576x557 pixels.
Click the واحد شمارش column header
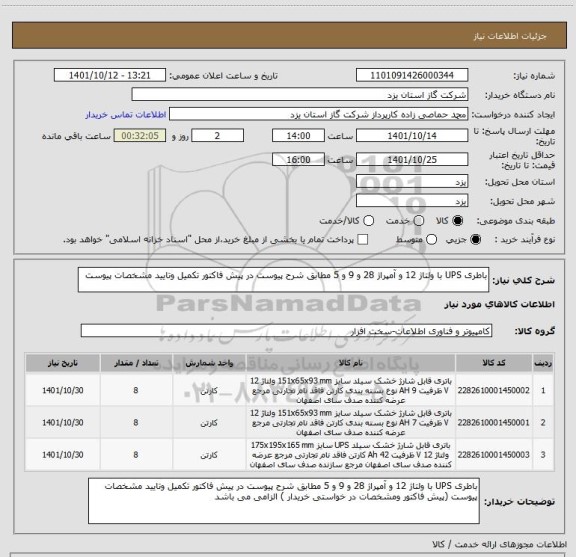[x=209, y=363]
